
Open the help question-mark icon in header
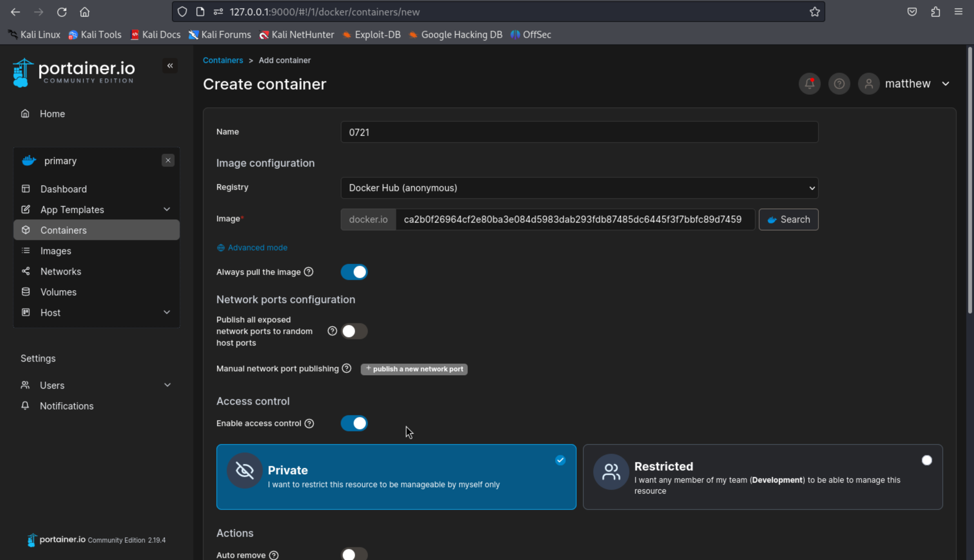pyautogui.click(x=839, y=83)
